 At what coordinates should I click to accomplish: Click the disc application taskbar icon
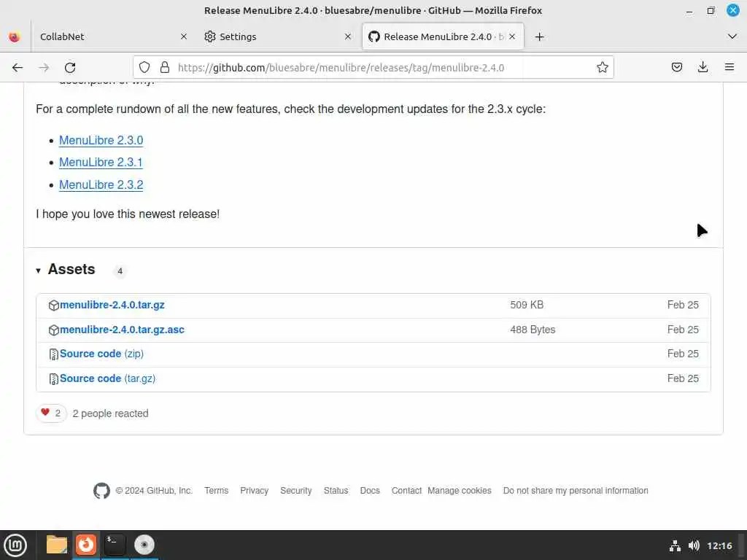[x=144, y=545]
